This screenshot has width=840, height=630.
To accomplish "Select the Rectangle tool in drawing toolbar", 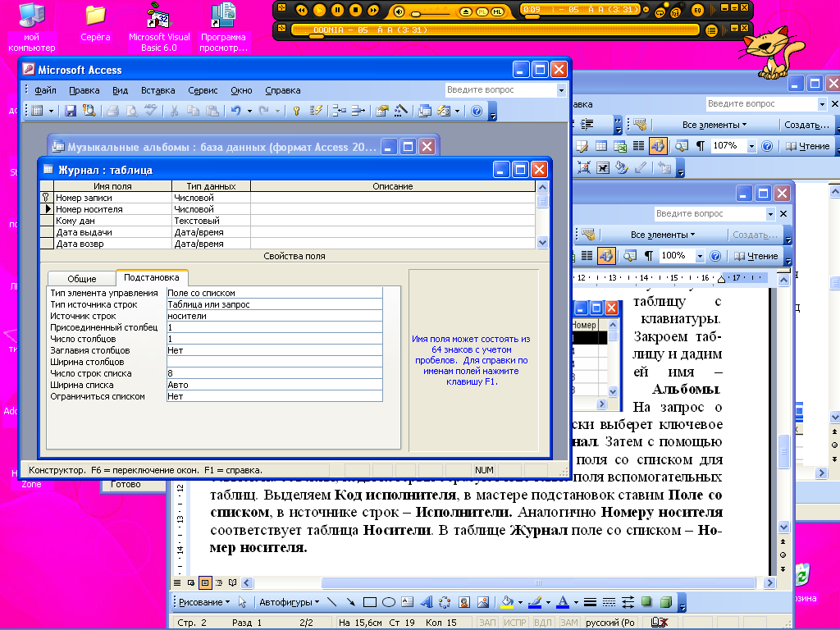I will (x=370, y=602).
